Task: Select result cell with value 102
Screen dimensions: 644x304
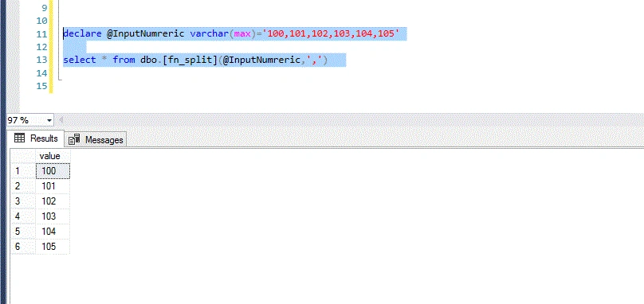Action: click(53, 201)
